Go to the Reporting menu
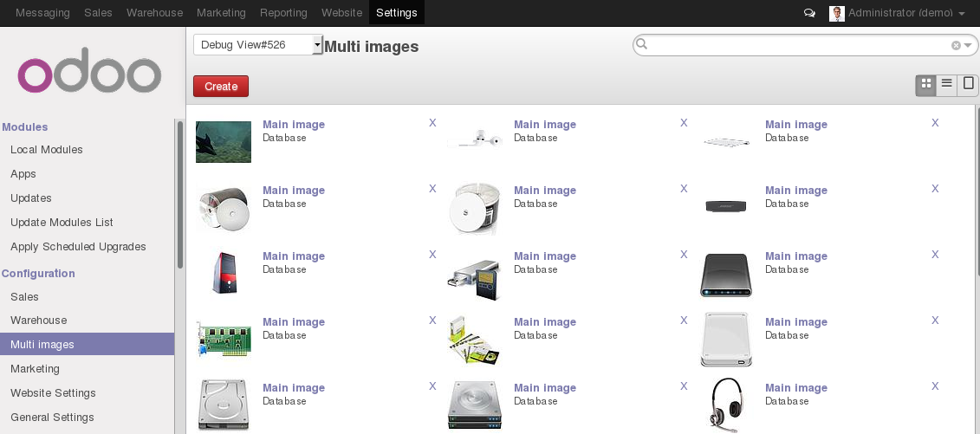The height and width of the screenshot is (434, 980). [283, 13]
